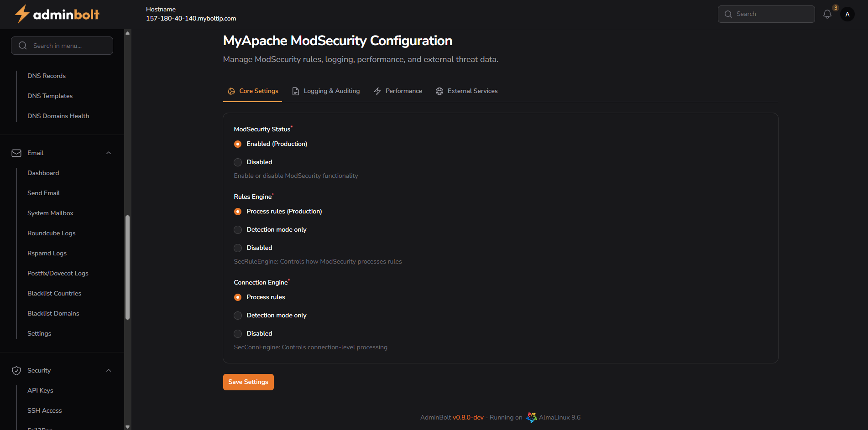Select Detection mode only for Rules Engine
The width and height of the screenshot is (868, 430).
[x=238, y=229]
